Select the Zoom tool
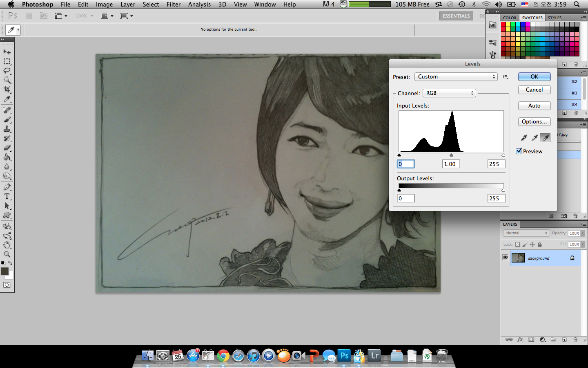Viewport: 588px width, 368px height. 7,254
